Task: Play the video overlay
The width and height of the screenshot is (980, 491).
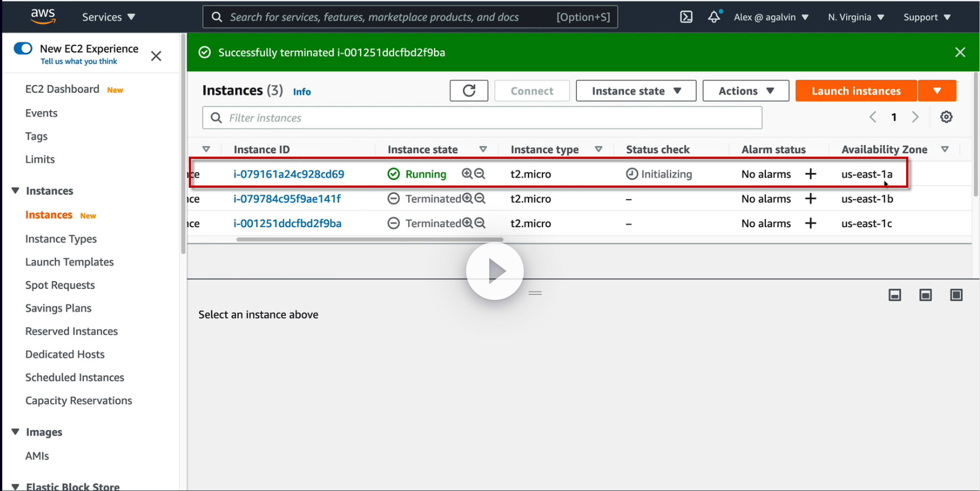Action: [495, 271]
